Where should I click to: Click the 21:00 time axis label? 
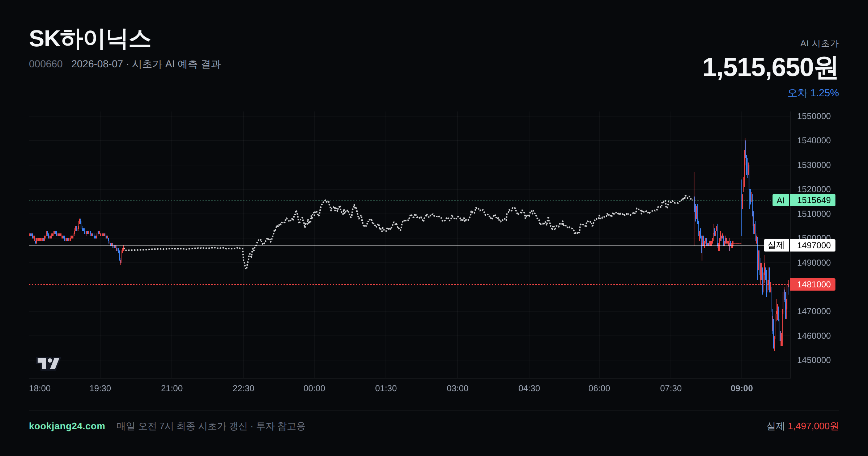click(x=172, y=388)
